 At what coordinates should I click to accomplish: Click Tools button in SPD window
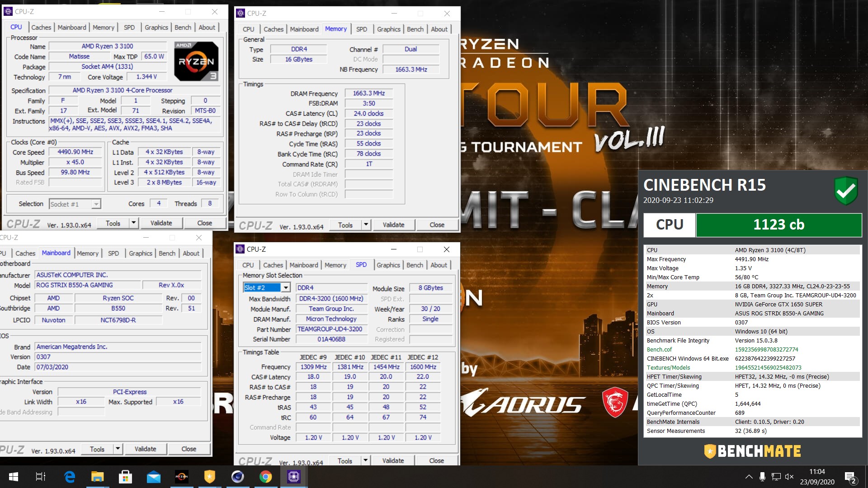tap(344, 460)
